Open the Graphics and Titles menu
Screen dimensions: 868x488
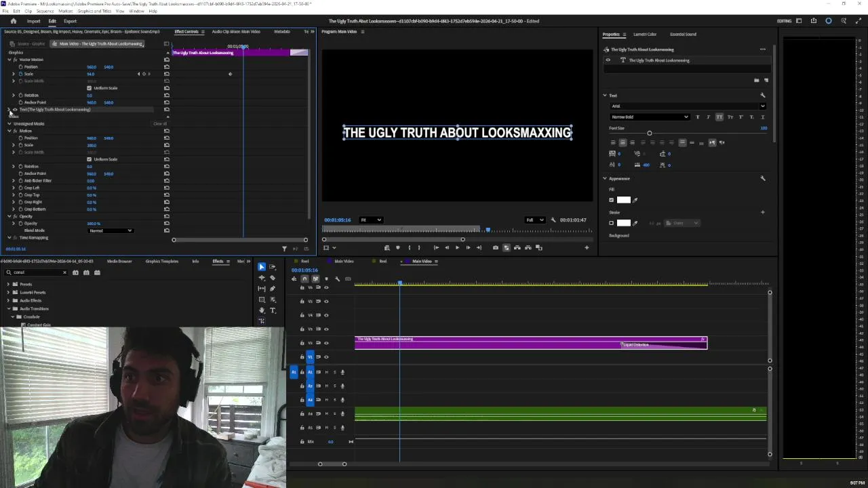click(94, 12)
